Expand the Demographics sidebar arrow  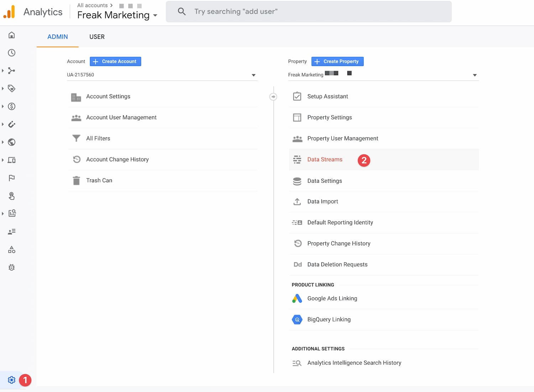coord(3,142)
